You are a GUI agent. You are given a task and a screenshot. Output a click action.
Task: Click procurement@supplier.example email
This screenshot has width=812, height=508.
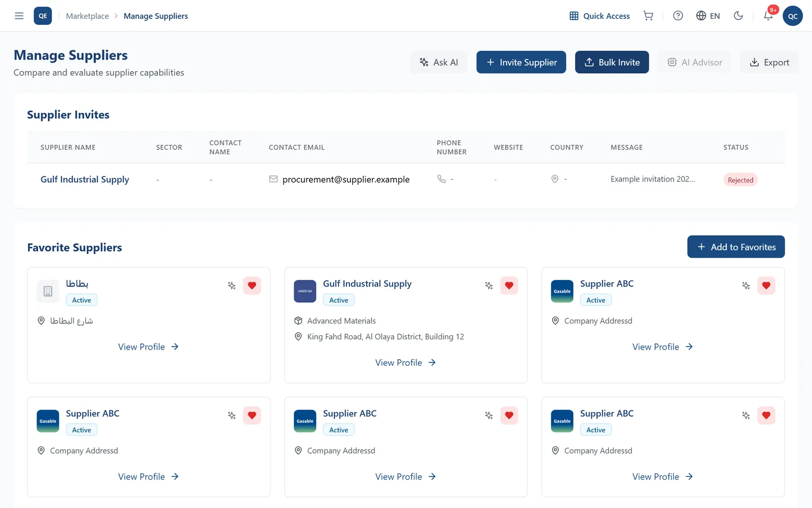tap(346, 179)
